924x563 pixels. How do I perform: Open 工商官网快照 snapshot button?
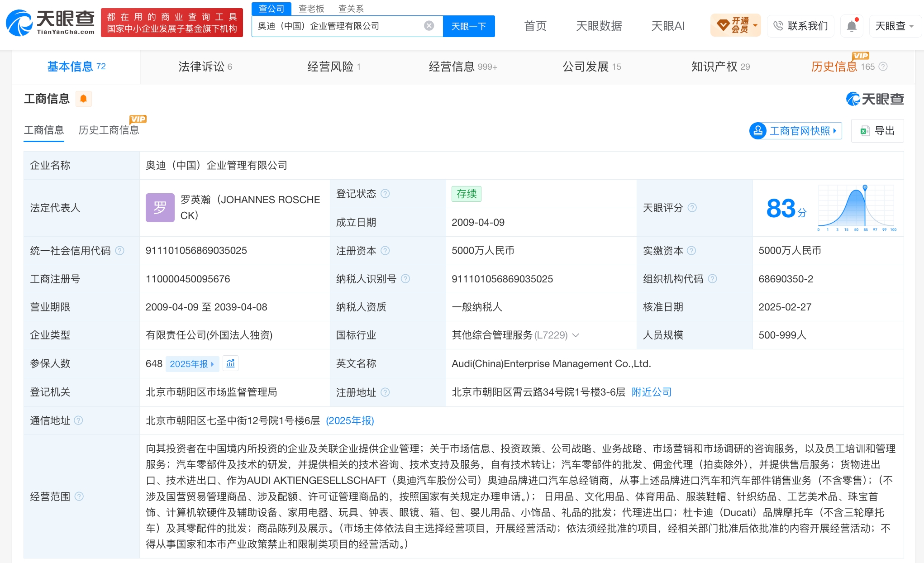[795, 131]
